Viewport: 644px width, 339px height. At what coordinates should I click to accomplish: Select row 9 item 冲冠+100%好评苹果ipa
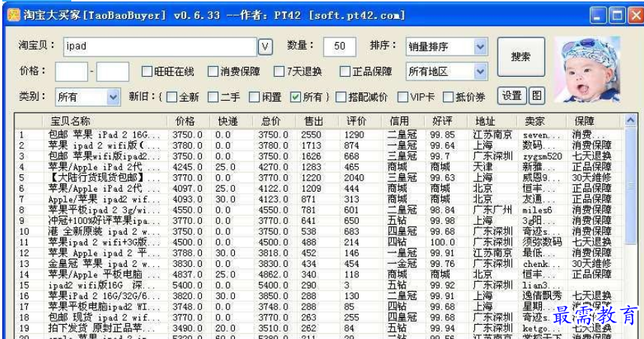click(x=104, y=220)
